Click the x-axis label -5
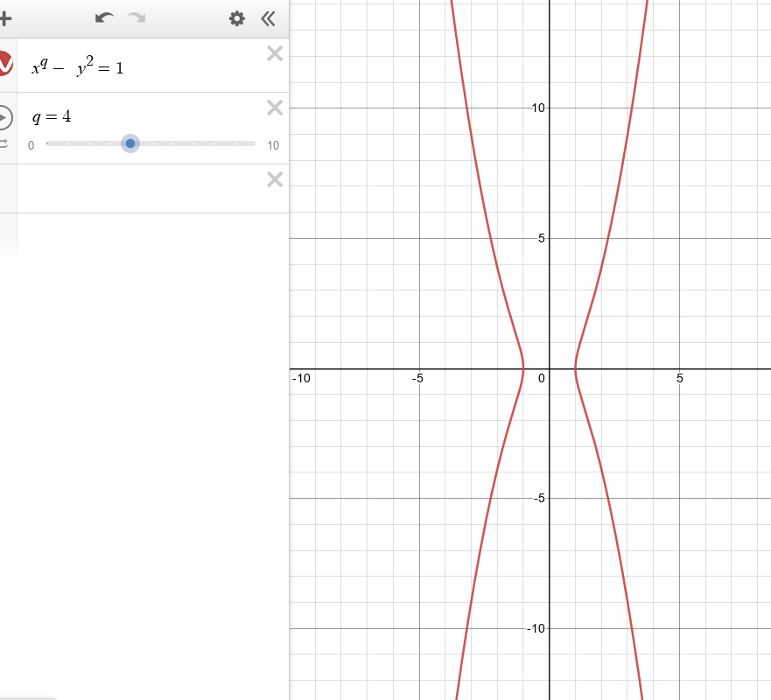 pyautogui.click(x=417, y=379)
